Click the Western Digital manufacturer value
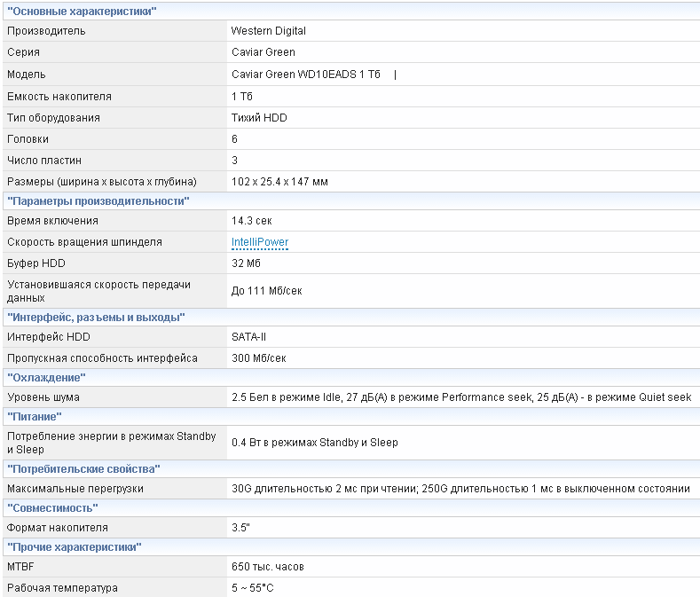This screenshot has width=700, height=597. point(268,31)
